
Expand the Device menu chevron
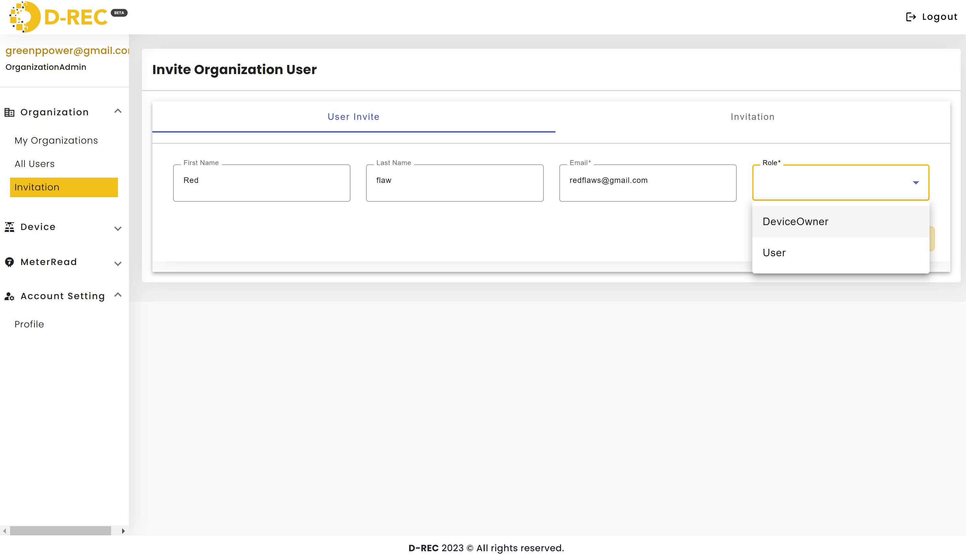(118, 229)
